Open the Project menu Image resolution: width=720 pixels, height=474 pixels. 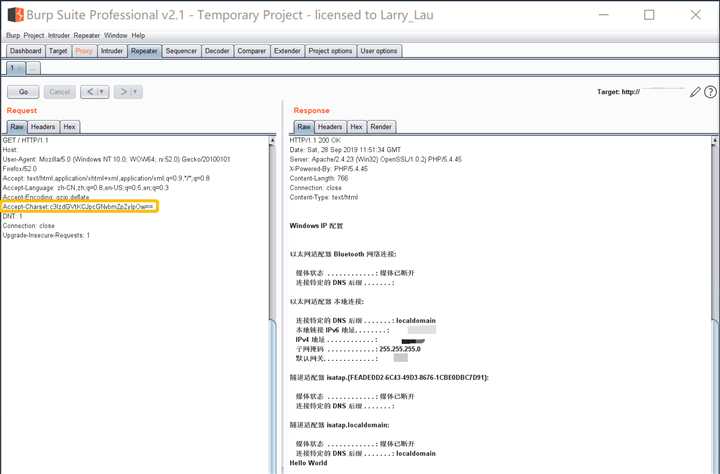click(x=34, y=35)
